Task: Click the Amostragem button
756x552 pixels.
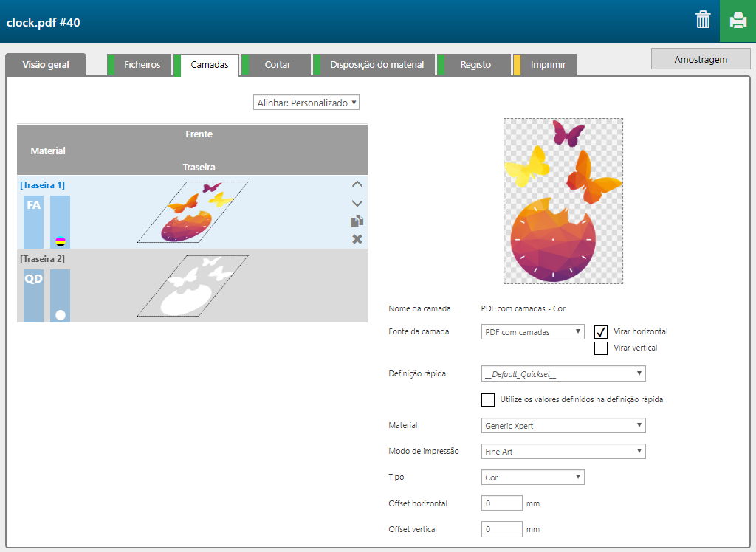Action: (701, 59)
